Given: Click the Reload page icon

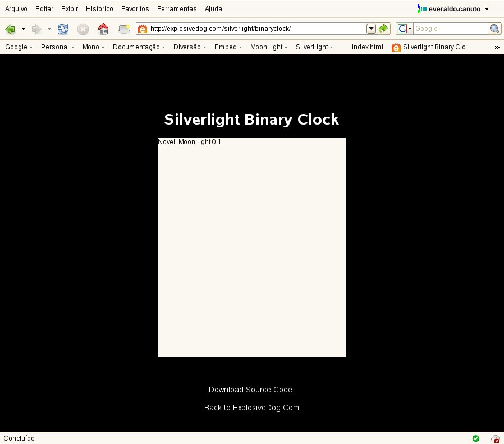Looking at the screenshot, I should click(63, 29).
